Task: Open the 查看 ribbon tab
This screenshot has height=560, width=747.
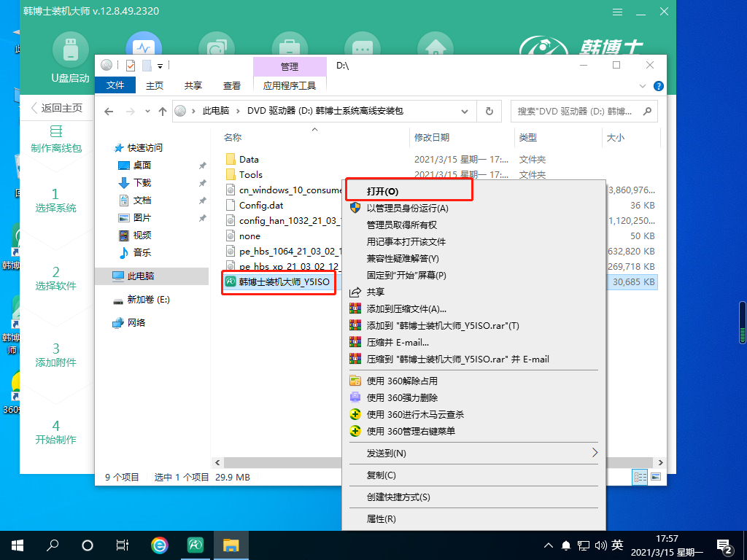Action: pyautogui.click(x=232, y=85)
